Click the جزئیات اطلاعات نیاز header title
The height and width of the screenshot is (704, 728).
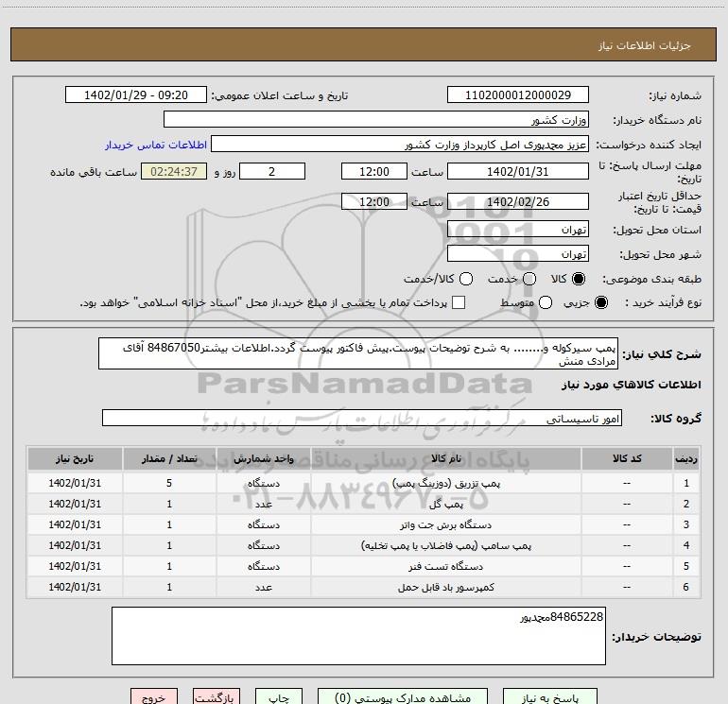(x=645, y=45)
